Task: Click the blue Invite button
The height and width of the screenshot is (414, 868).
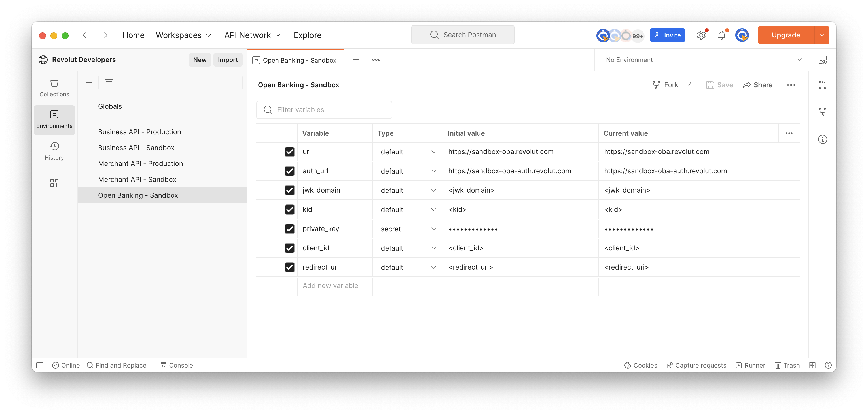Action: click(x=667, y=35)
